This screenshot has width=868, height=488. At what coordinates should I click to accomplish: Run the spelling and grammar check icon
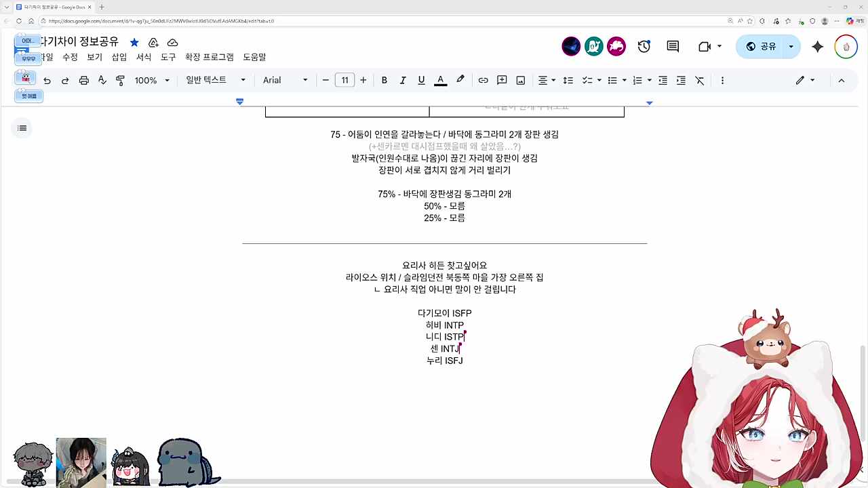(102, 80)
